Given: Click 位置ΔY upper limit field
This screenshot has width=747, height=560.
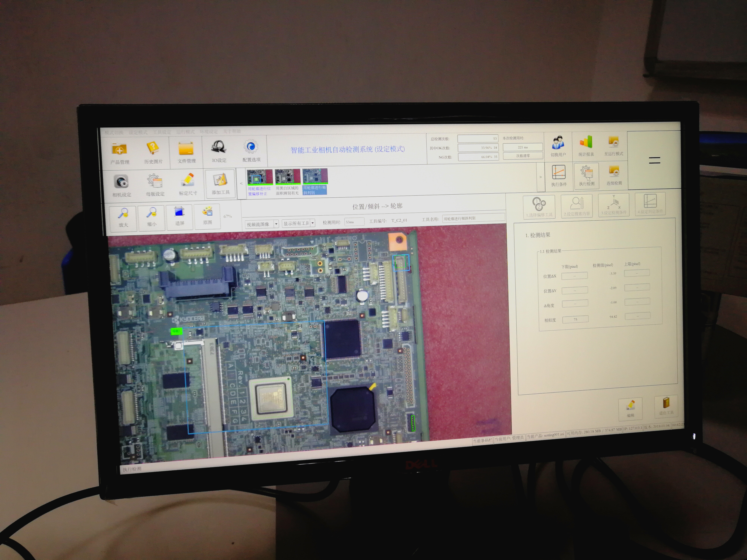Looking at the screenshot, I should (637, 287).
